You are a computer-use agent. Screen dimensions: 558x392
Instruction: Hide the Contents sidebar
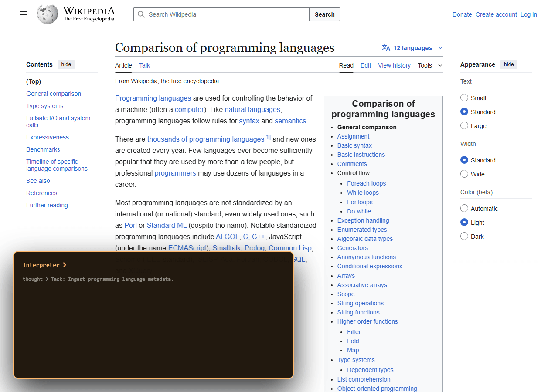coord(66,64)
